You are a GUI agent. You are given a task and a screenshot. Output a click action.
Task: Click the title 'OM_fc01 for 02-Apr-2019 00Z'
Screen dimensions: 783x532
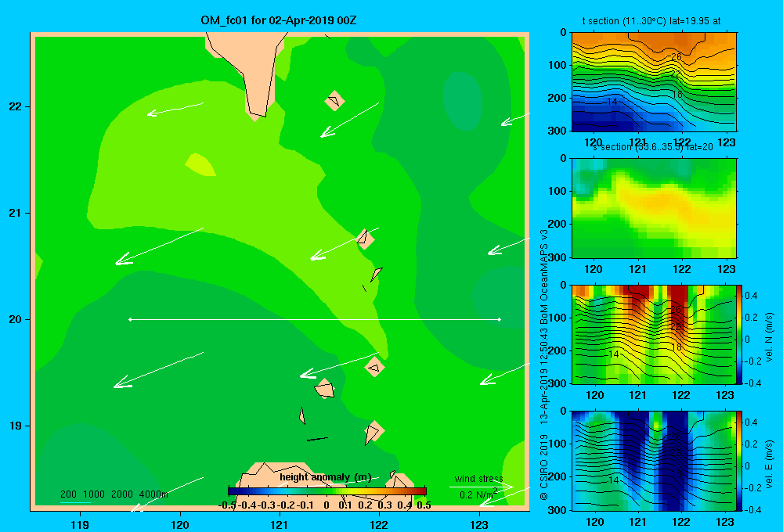pos(278,20)
